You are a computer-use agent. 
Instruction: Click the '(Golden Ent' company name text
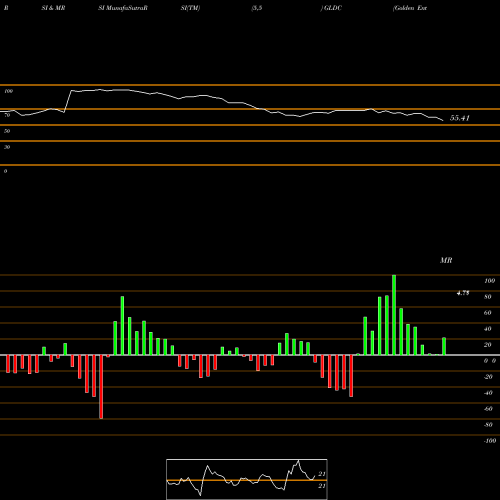pos(410,8)
